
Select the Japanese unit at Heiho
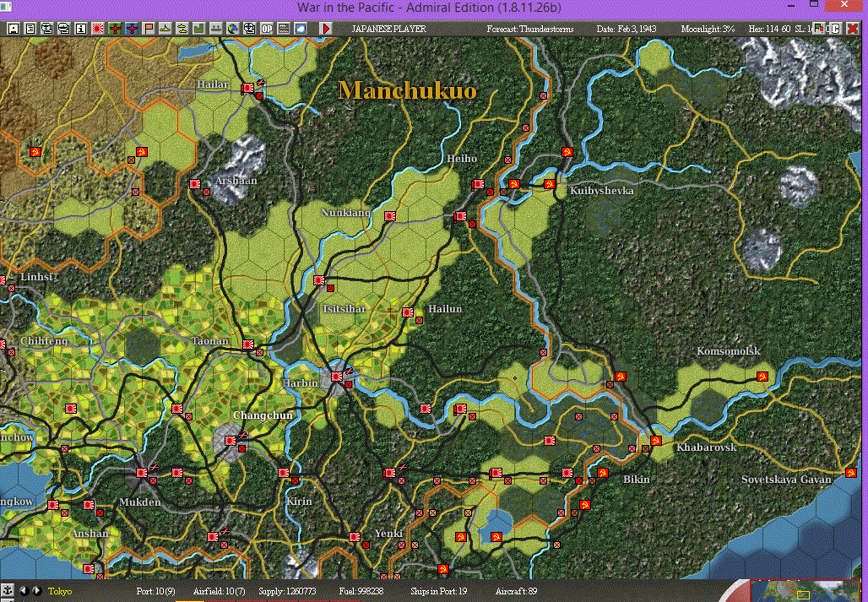478,184
